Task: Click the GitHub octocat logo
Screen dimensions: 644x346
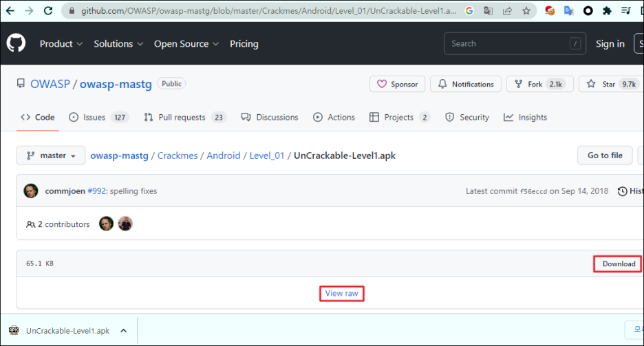Action: [16, 43]
